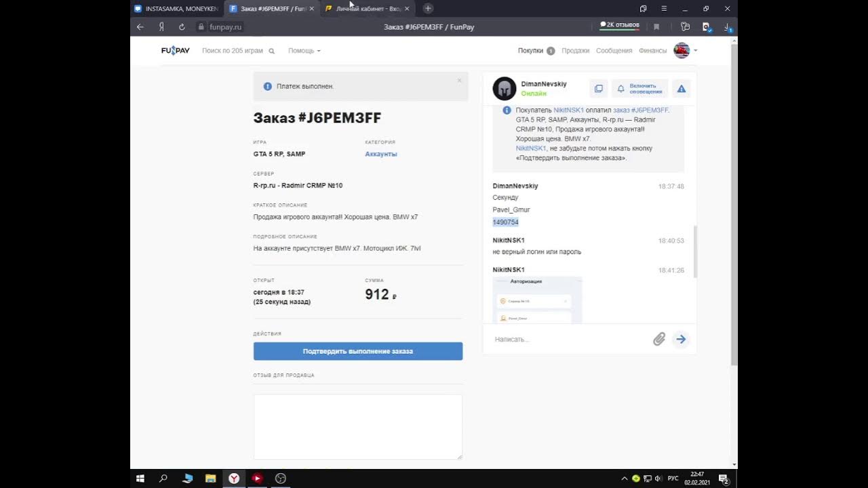Close the Личный кабинет tab
Image resolution: width=868 pixels, height=488 pixels.
407,9
